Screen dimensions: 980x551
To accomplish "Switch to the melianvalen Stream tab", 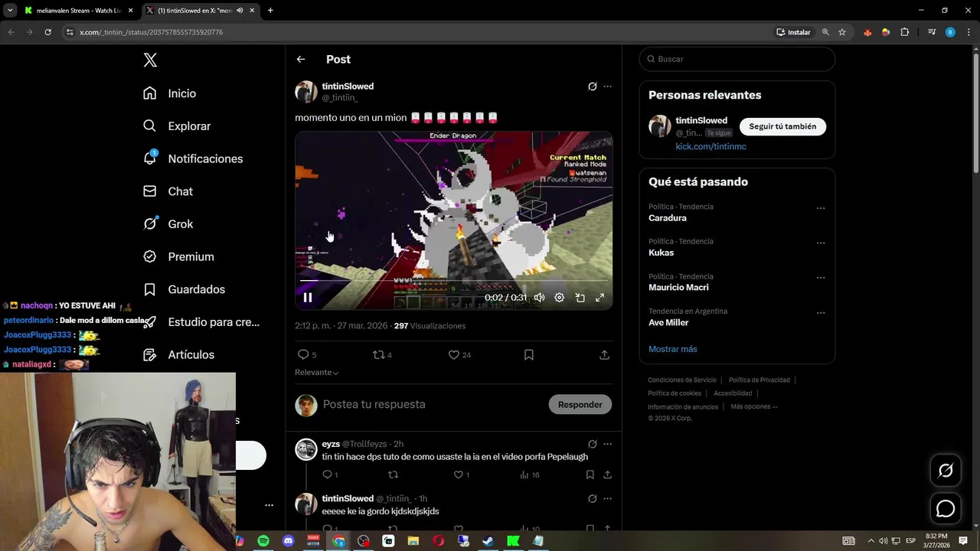I will click(x=78, y=11).
